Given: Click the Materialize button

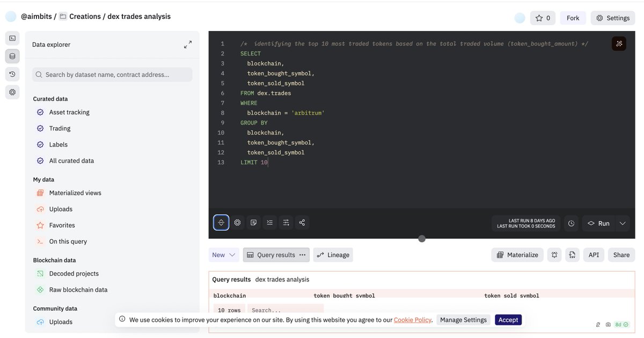Looking at the screenshot, I should pyautogui.click(x=517, y=255).
